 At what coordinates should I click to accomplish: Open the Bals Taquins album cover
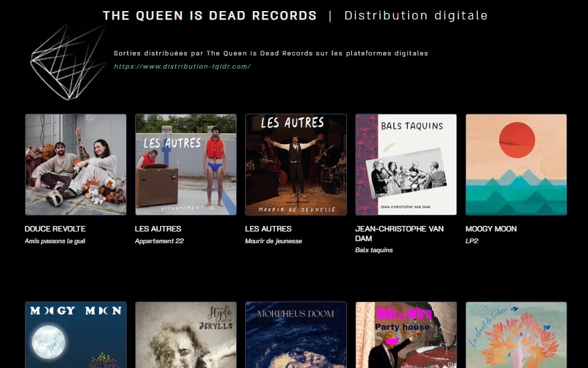pyautogui.click(x=406, y=165)
